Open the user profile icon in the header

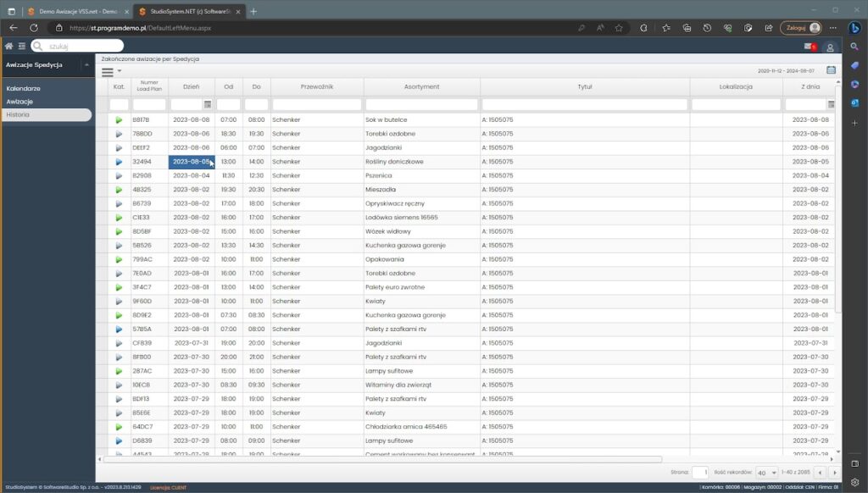[x=830, y=47]
